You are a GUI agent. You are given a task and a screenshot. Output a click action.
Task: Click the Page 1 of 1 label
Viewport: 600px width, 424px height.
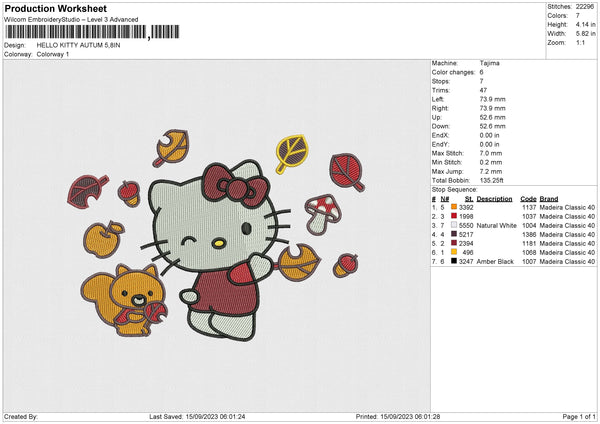(x=579, y=416)
